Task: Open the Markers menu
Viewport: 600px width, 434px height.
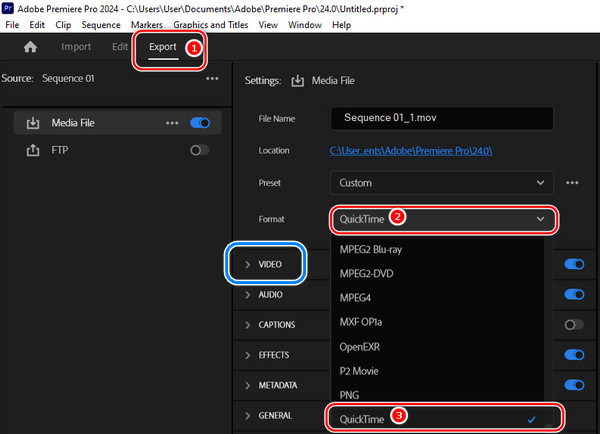Action: [147, 25]
